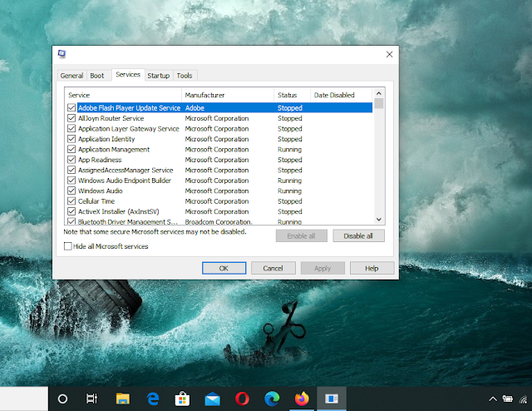
Task: Select the Application Management row
Action: click(x=219, y=149)
